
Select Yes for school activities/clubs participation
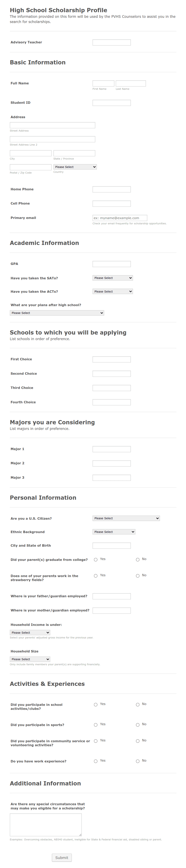click(x=96, y=704)
